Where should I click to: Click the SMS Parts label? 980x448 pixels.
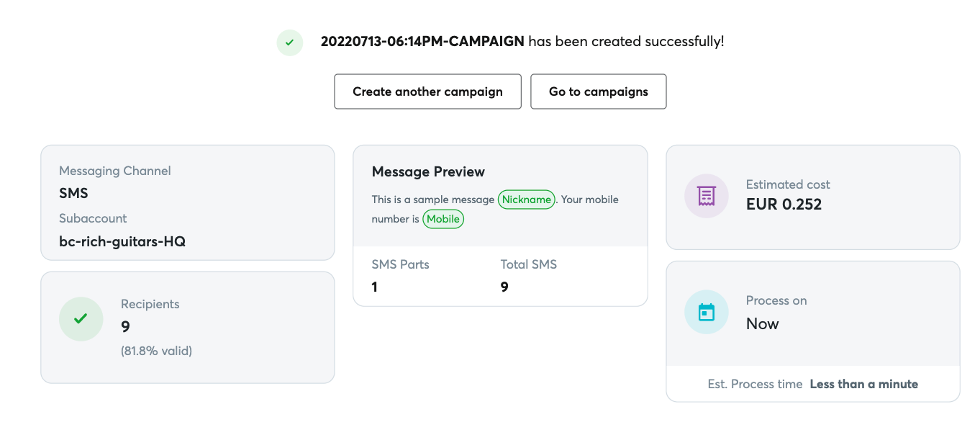click(x=400, y=264)
